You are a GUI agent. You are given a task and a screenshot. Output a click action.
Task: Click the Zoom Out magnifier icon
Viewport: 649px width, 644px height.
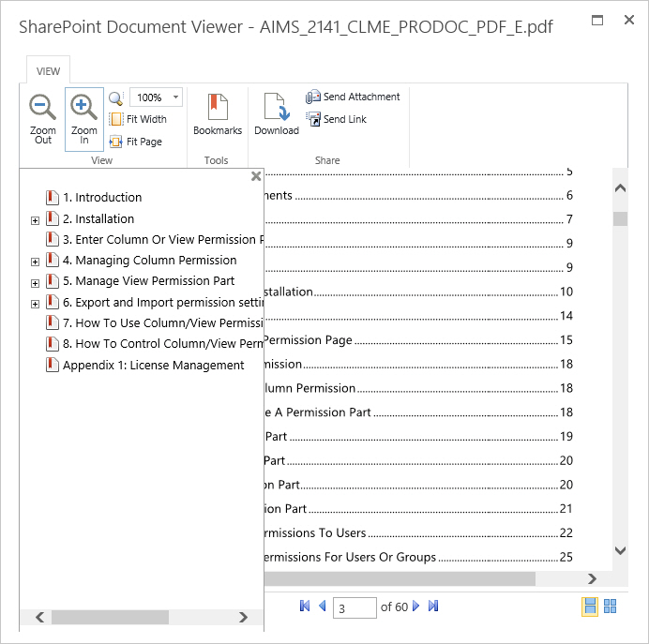pyautogui.click(x=42, y=107)
